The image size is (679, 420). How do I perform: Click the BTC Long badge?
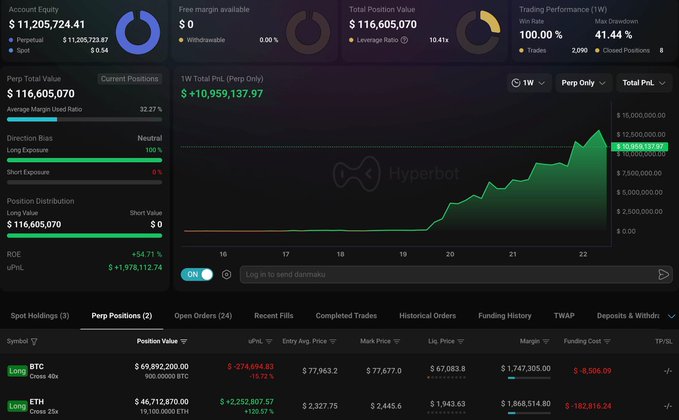(17, 371)
